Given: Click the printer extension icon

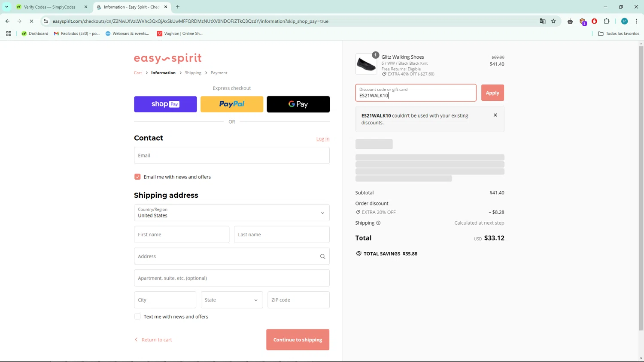Looking at the screenshot, I should (570, 21).
